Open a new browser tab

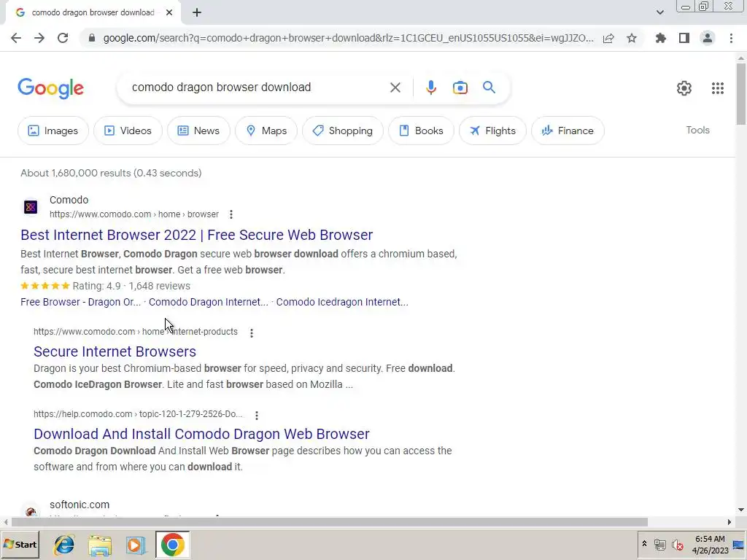(x=197, y=12)
